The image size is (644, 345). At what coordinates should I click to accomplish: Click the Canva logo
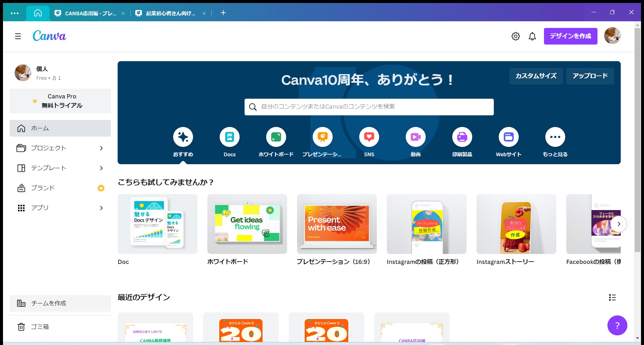point(49,36)
